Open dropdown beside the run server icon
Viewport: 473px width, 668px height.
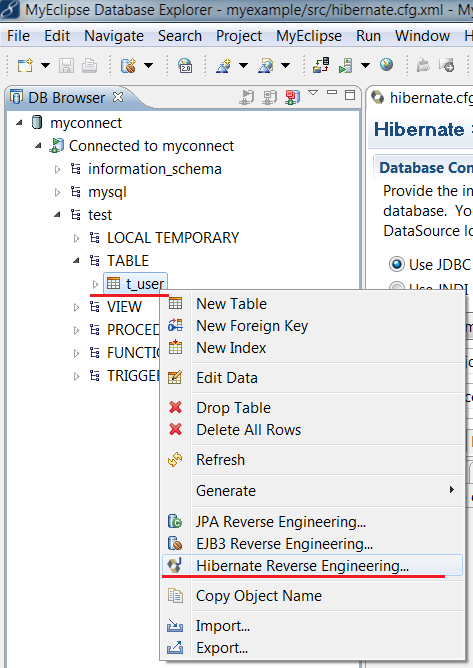click(366, 66)
